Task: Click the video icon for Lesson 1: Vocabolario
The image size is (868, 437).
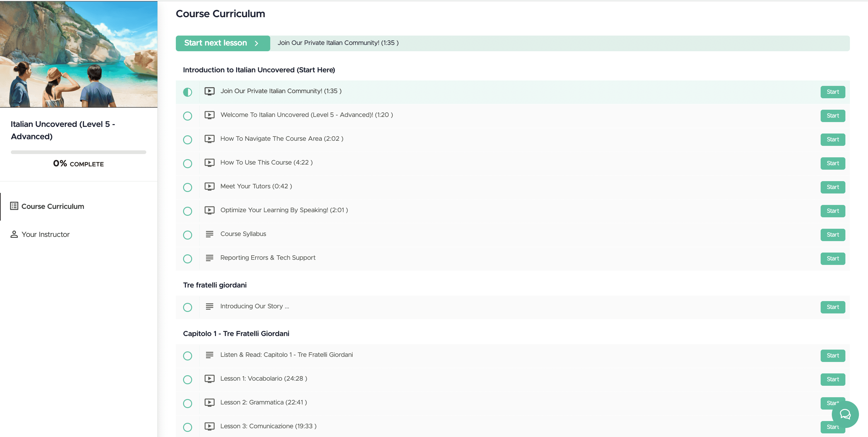Action: (209, 379)
